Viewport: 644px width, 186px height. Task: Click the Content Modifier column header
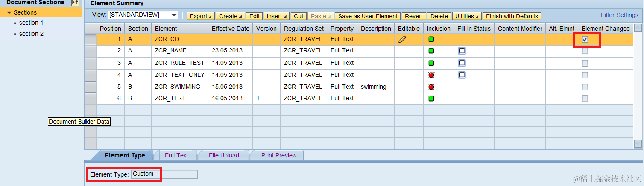click(x=520, y=29)
